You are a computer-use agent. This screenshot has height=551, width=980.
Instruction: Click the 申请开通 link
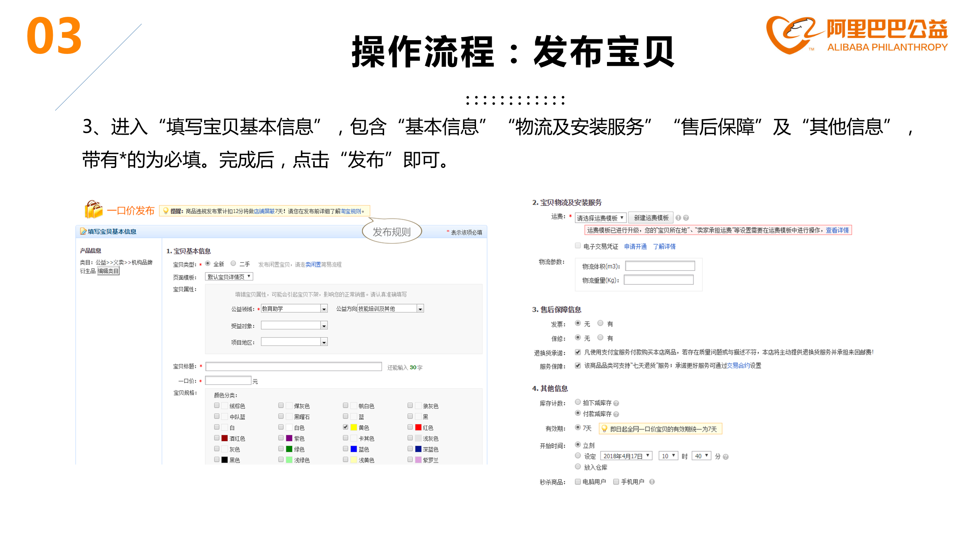click(635, 246)
